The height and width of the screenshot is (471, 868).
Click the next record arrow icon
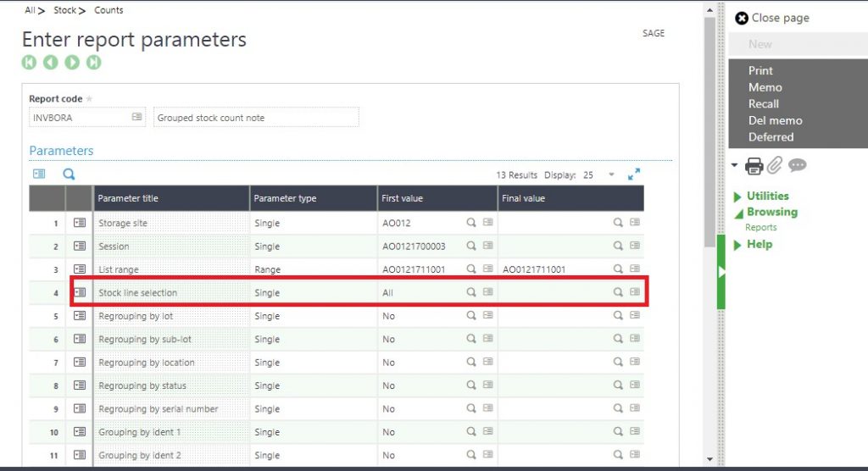(x=72, y=62)
